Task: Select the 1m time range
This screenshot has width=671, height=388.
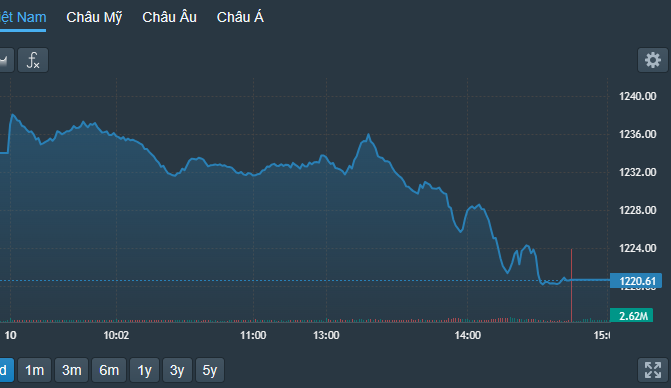Action: 34,370
